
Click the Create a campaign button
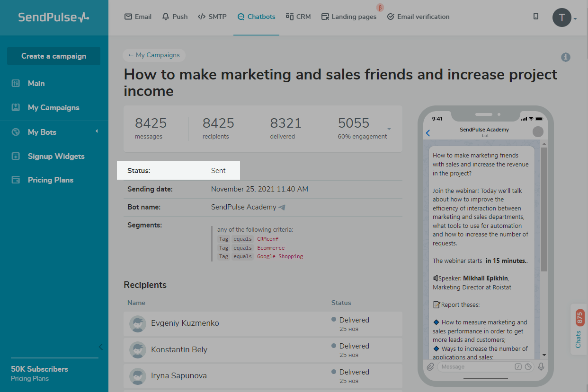tap(53, 56)
